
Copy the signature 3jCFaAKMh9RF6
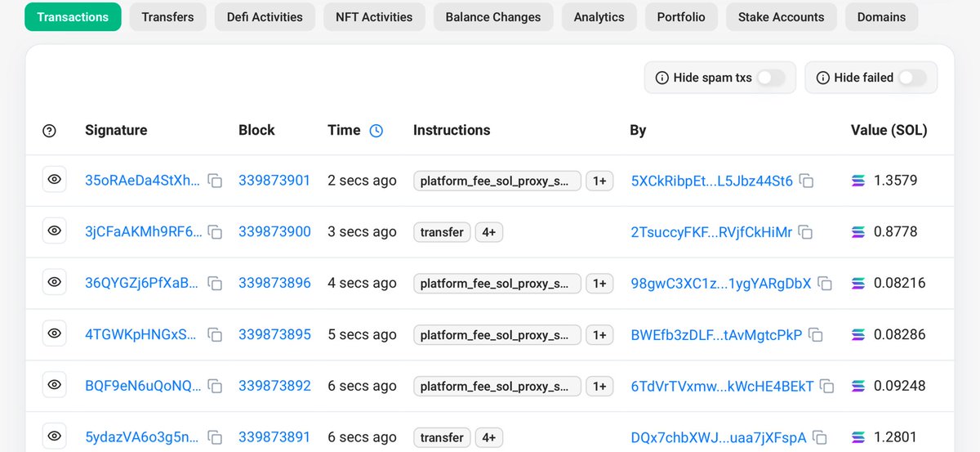tap(215, 232)
